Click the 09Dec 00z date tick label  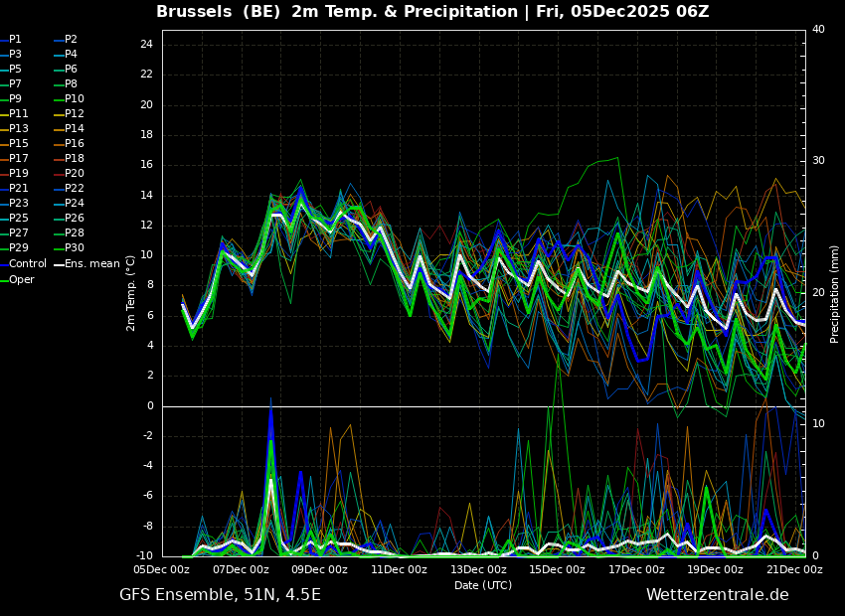[320, 569]
